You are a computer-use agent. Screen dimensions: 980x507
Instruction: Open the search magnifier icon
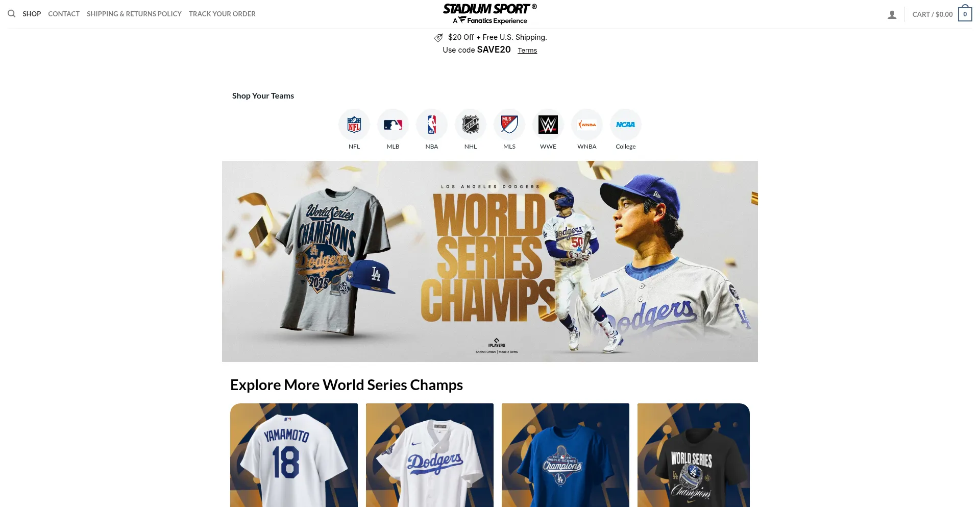11,14
